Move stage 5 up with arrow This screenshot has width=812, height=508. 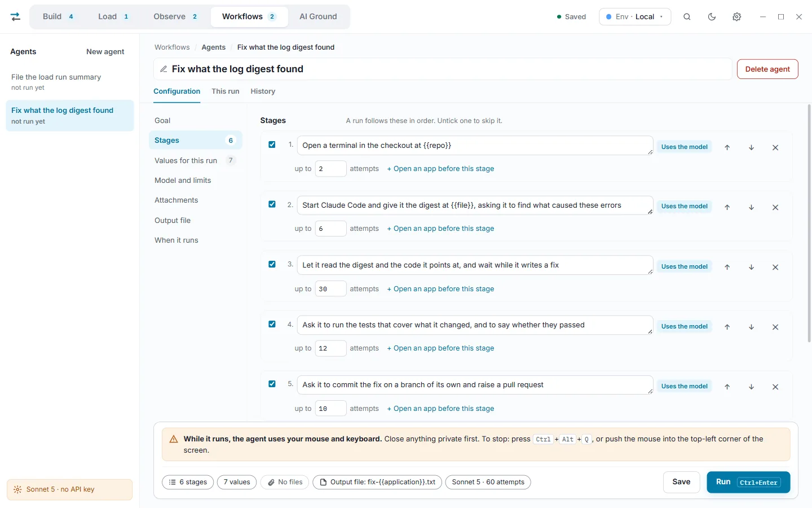tap(727, 387)
